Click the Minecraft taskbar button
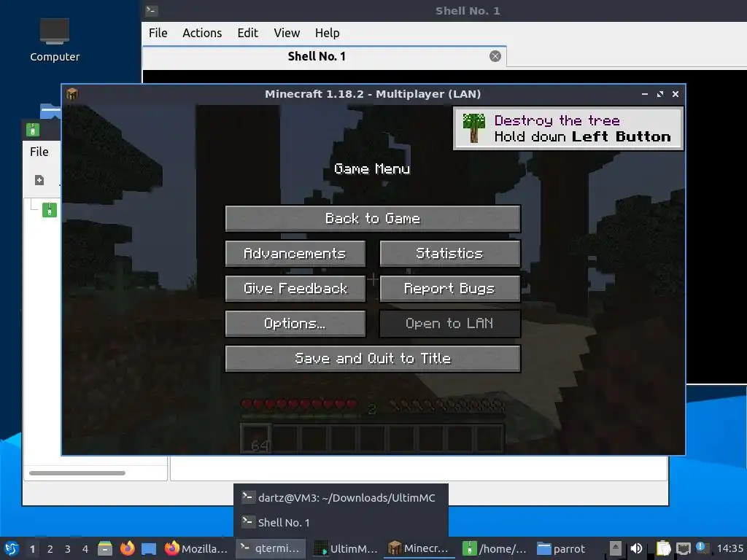The width and height of the screenshot is (747, 560). coord(419,548)
